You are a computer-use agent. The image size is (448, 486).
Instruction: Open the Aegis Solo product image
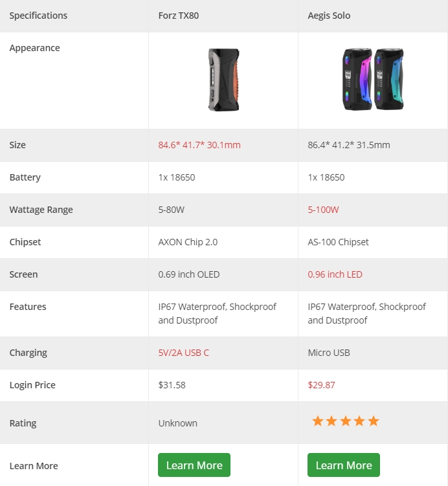[x=373, y=79]
